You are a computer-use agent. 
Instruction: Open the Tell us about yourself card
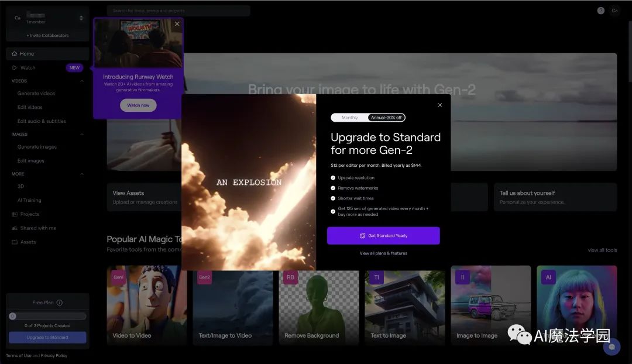pos(555,197)
